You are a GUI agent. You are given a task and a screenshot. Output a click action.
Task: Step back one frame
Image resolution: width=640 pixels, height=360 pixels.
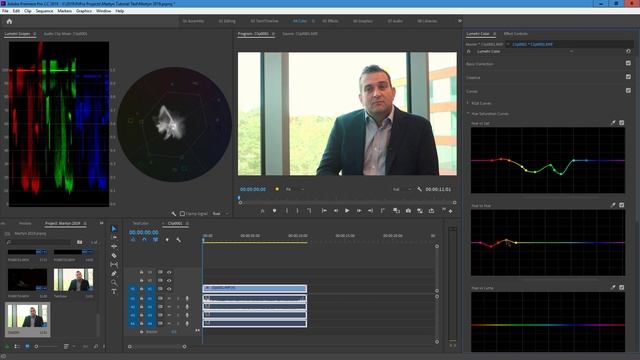click(336, 211)
